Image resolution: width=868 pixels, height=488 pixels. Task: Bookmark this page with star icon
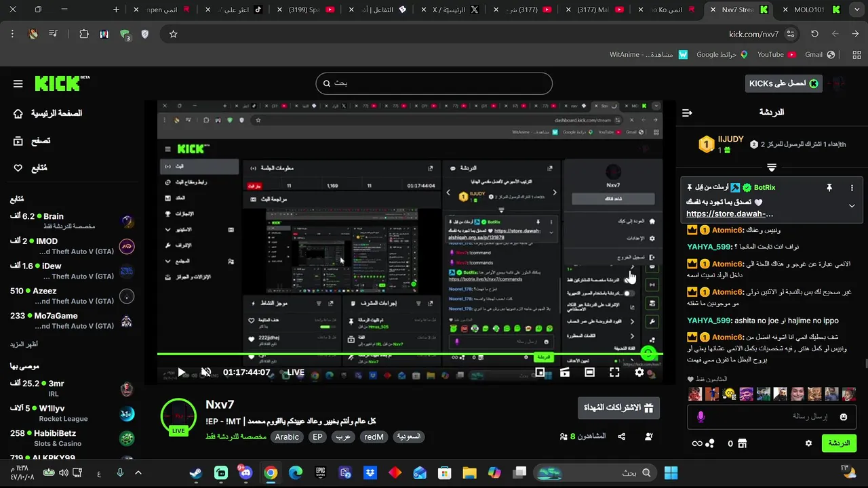coord(173,34)
